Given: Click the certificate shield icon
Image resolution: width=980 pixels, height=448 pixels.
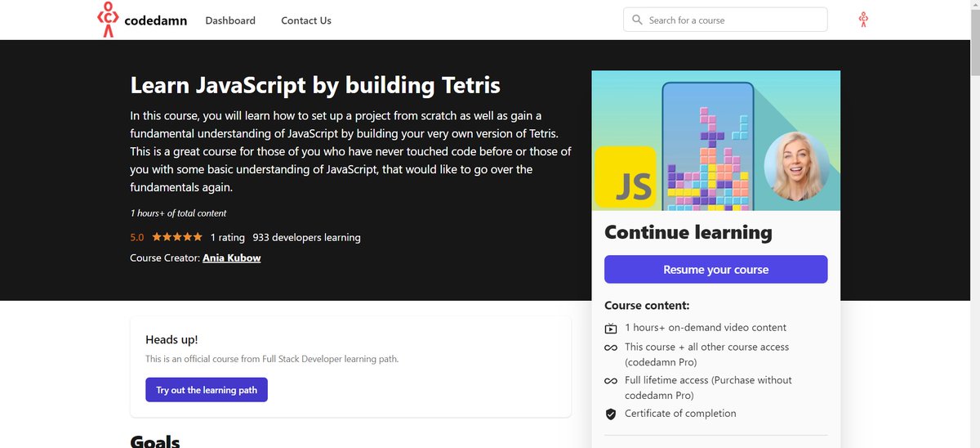Looking at the screenshot, I should coord(611,414).
